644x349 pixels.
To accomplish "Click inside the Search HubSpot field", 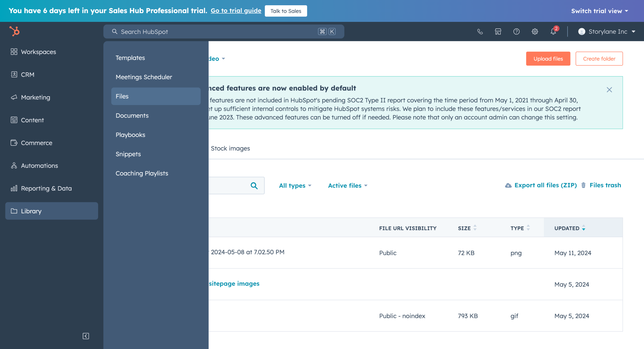I will (x=224, y=32).
